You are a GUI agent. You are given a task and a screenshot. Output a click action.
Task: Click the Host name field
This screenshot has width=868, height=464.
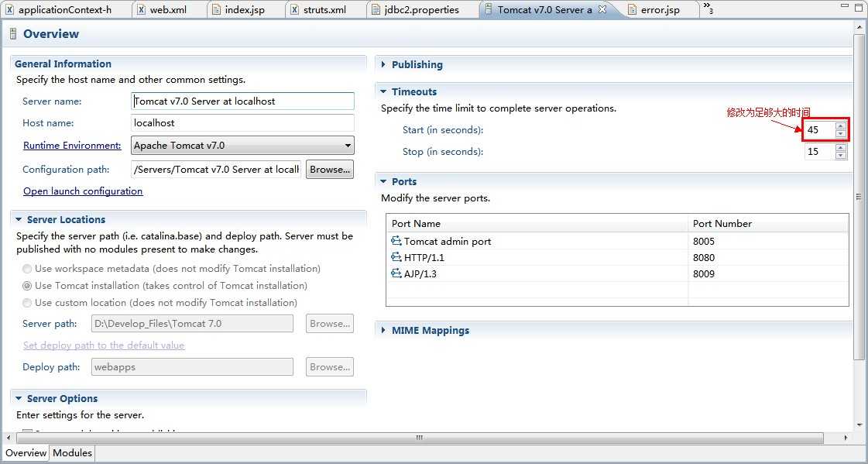pyautogui.click(x=242, y=123)
